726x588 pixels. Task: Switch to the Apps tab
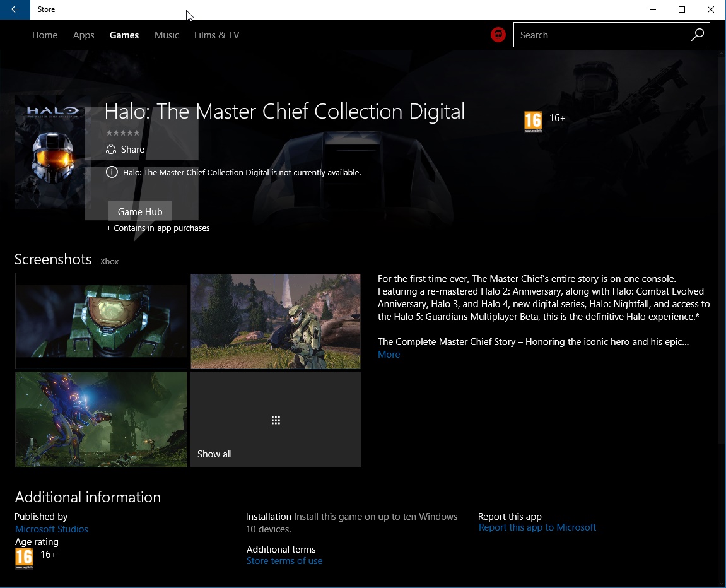tap(84, 35)
